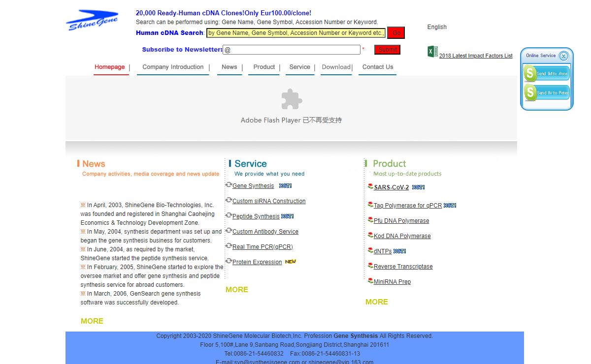Image resolution: width=591 pixels, height=364 pixels.
Task: Click the flower icon beside dNTPs
Action: click(370, 250)
